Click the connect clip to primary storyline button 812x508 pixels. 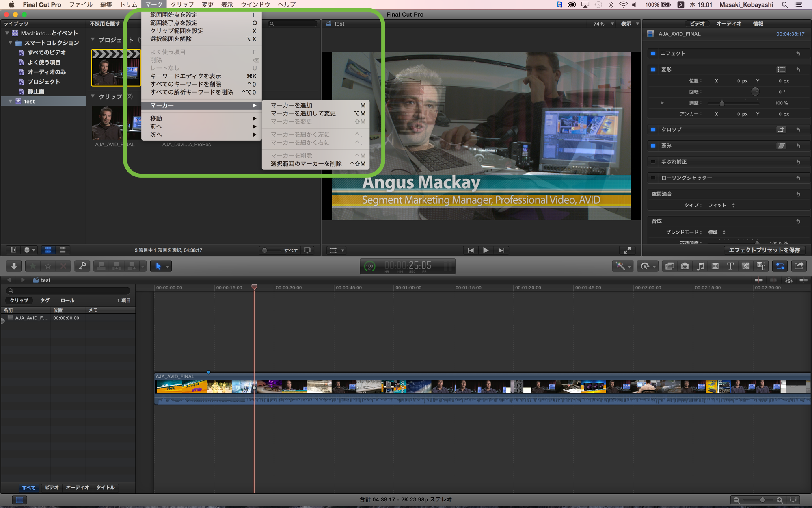tap(101, 266)
